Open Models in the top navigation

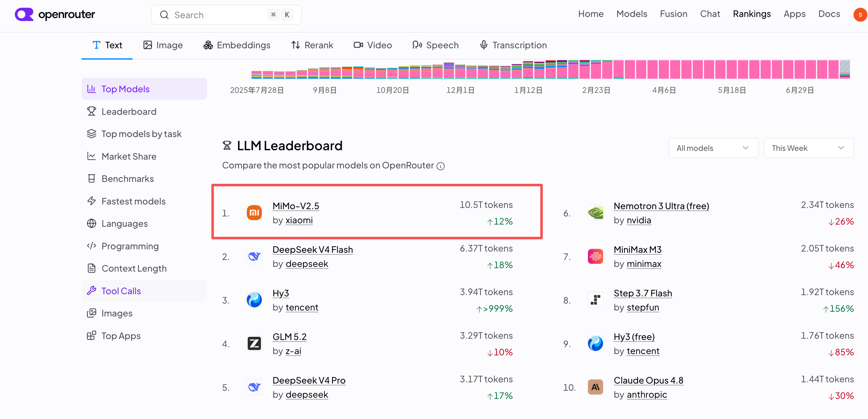632,14
